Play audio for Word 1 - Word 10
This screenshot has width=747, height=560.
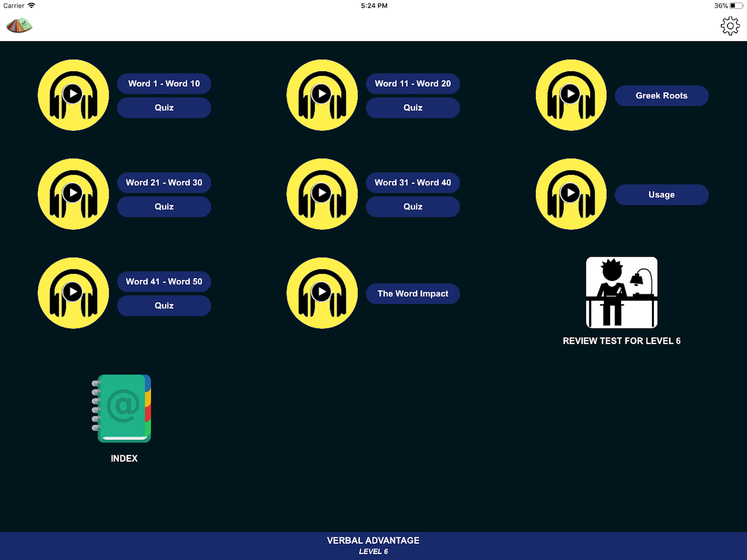tap(73, 95)
